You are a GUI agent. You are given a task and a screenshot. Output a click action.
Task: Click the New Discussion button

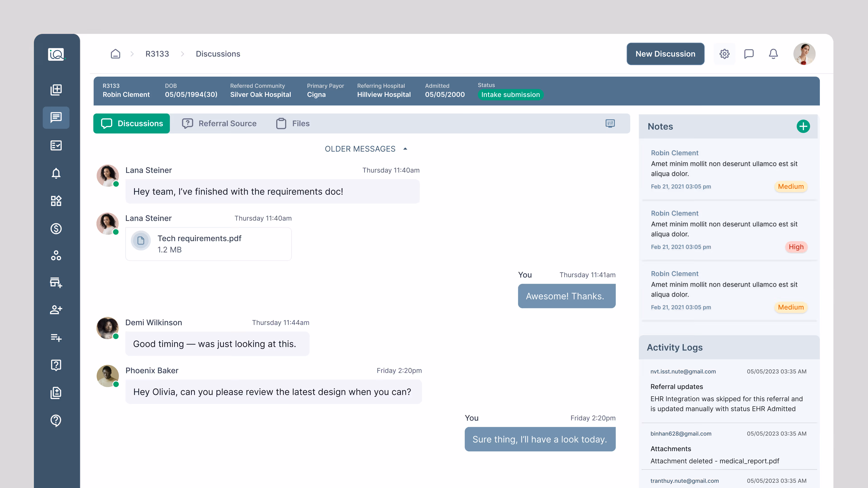pos(665,54)
